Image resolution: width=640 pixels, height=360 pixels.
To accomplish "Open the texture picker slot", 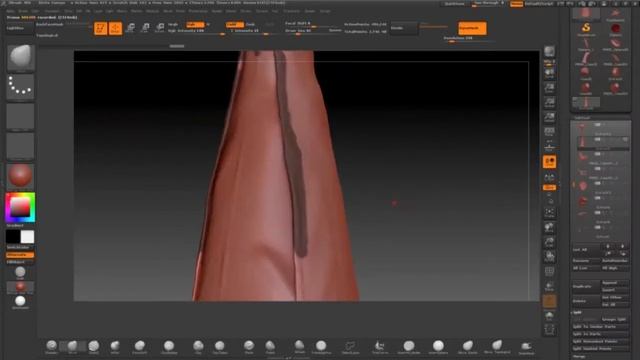I will (x=20, y=146).
